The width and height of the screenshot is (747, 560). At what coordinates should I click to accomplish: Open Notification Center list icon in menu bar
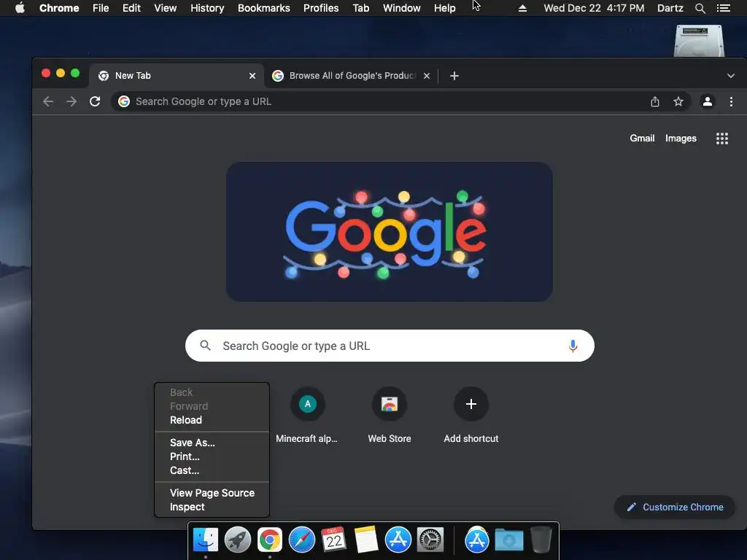pyautogui.click(x=723, y=8)
